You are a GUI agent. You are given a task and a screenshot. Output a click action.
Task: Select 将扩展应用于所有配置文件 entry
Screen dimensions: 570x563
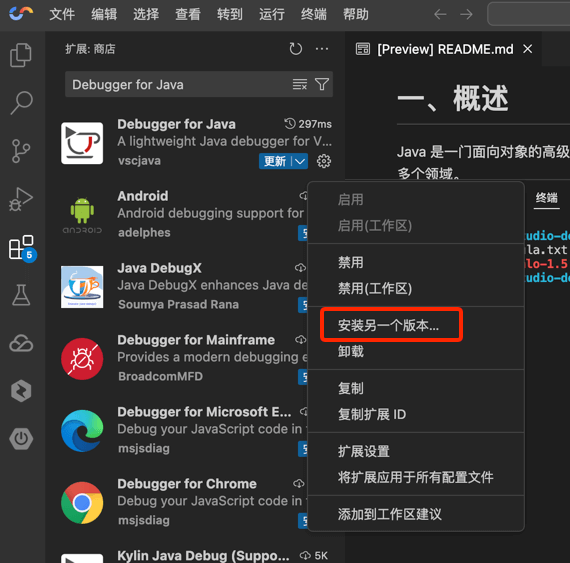416,477
